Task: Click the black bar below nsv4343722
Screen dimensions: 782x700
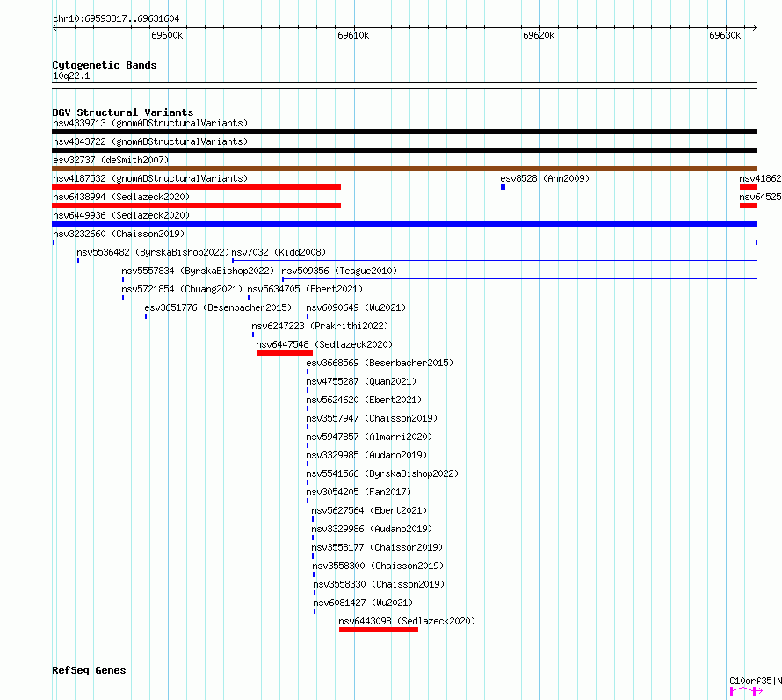Action: pos(404,150)
